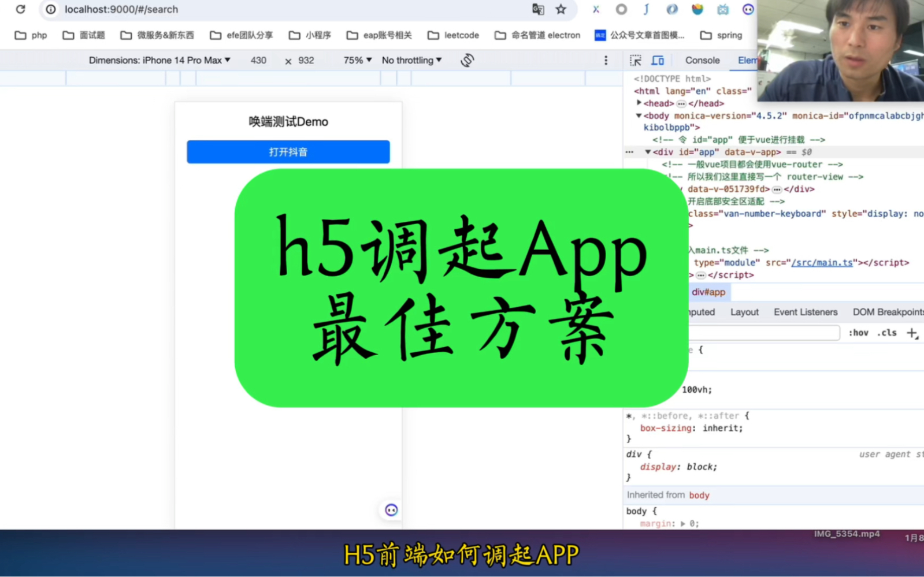Viewport: 924px width, 577px height.
Task: Open the eap账号相关 bookmark folder
Action: 379,35
